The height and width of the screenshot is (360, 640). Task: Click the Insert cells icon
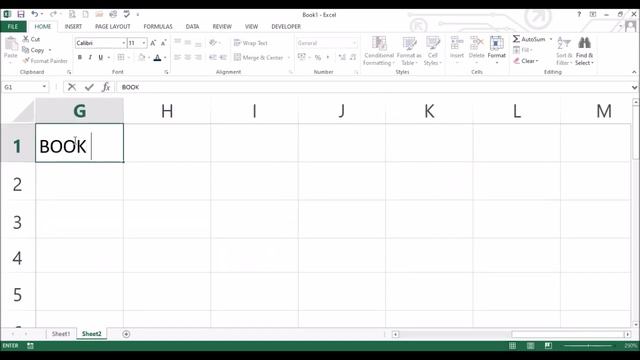point(457,43)
